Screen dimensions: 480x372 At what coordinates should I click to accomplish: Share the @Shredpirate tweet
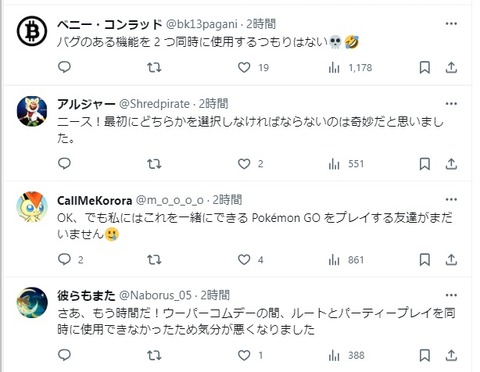click(x=451, y=164)
